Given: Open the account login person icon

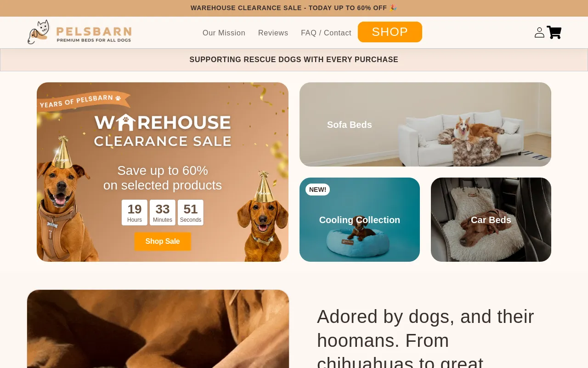Looking at the screenshot, I should 539,33.
